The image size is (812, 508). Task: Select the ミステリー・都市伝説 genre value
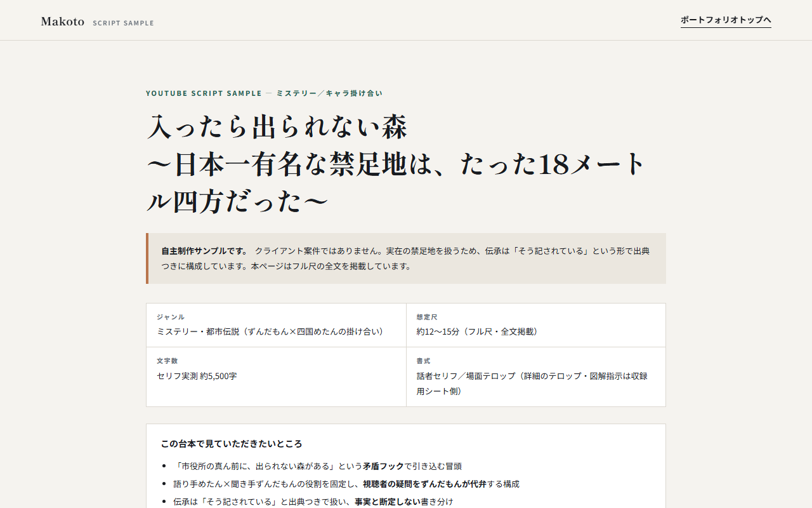click(x=270, y=331)
